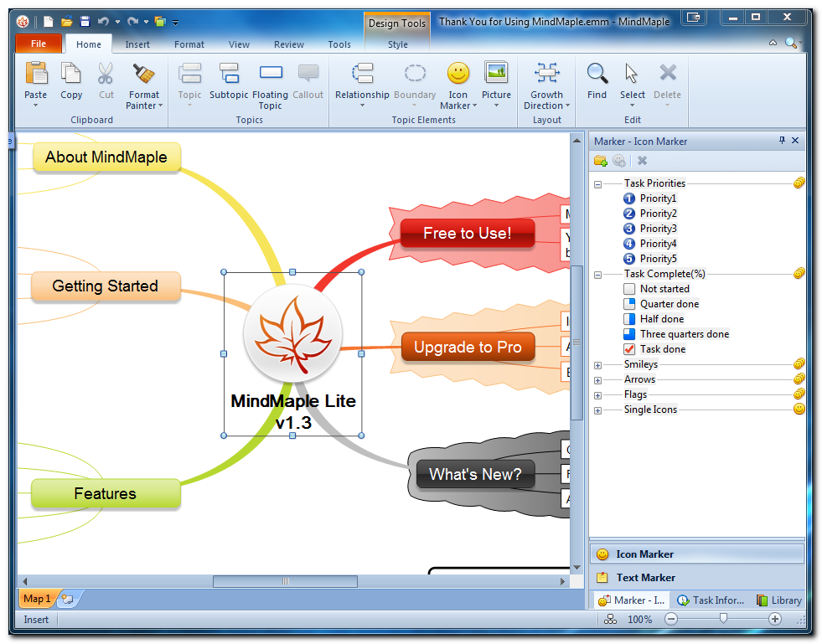Click delete marker X in panel toolbar
Image resolution: width=822 pixels, height=644 pixels.
[x=642, y=161]
